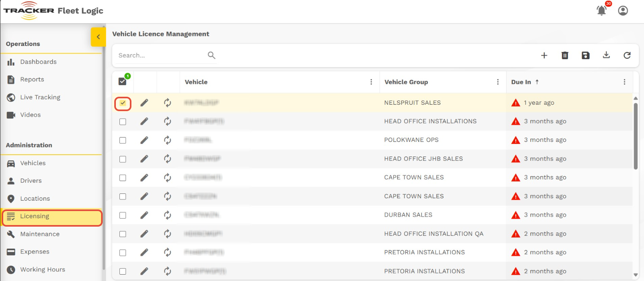Refresh the licence table
Image resolution: width=644 pixels, height=281 pixels.
pyautogui.click(x=627, y=55)
